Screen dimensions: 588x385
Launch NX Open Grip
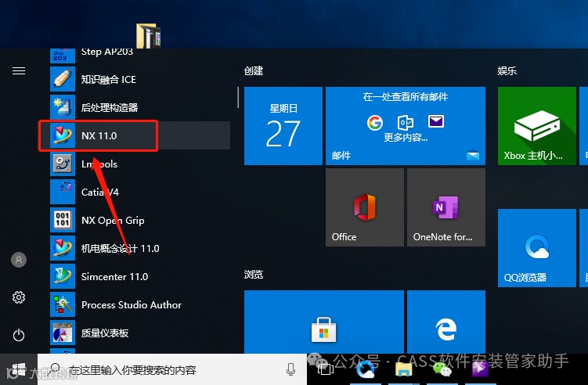point(139,220)
